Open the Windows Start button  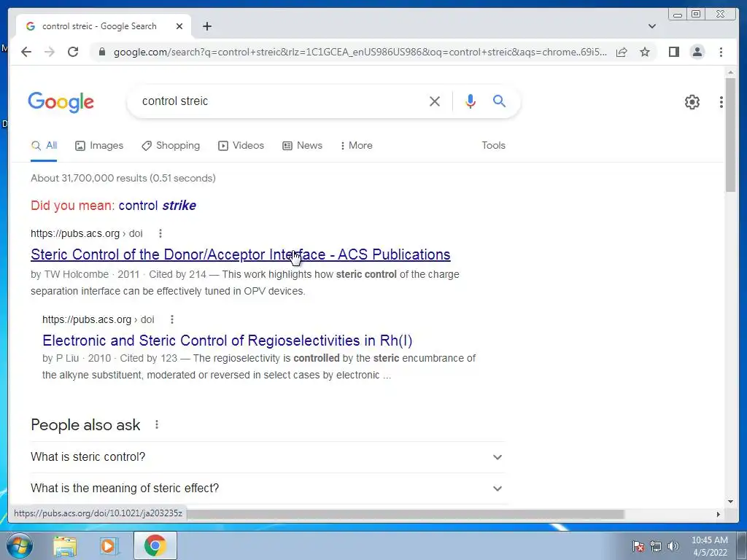(x=20, y=545)
